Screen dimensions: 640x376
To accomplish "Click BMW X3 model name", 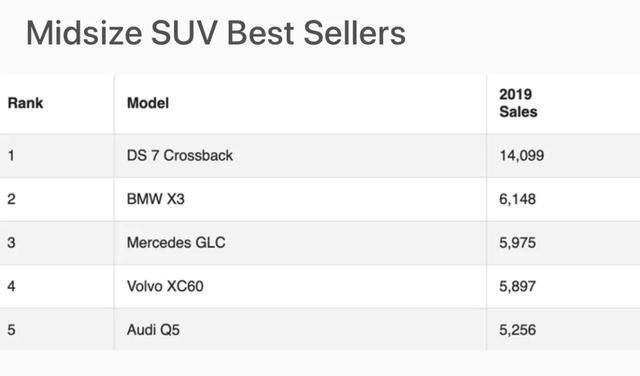I will [156, 199].
